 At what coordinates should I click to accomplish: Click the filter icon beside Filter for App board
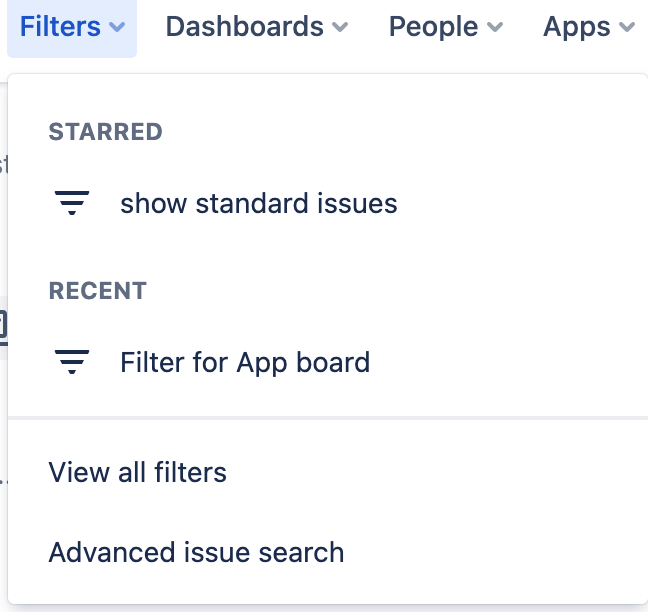click(72, 362)
